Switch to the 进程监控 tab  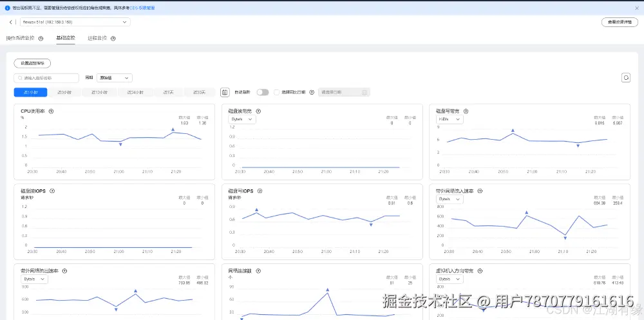click(x=97, y=38)
